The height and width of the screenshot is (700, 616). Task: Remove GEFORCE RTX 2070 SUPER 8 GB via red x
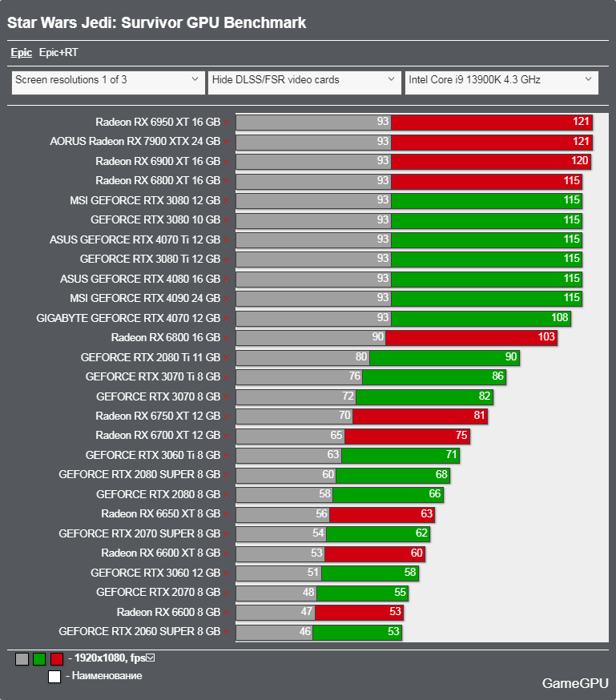227,535
